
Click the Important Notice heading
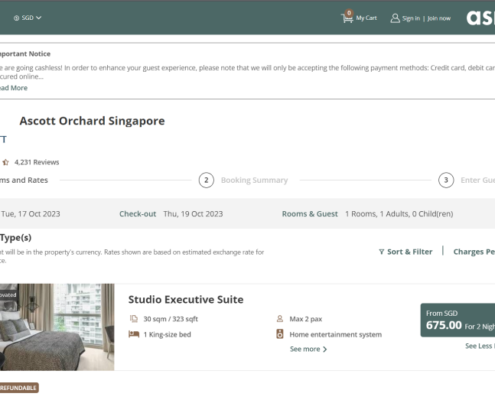(25, 54)
